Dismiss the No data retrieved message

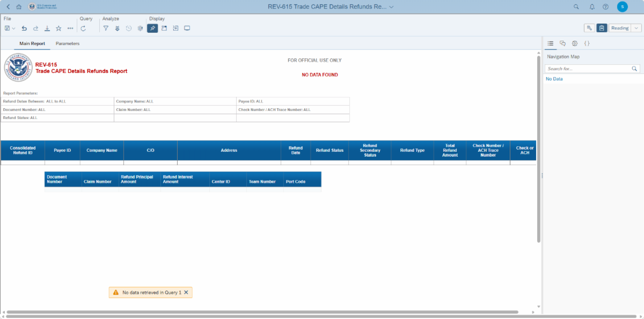186,292
